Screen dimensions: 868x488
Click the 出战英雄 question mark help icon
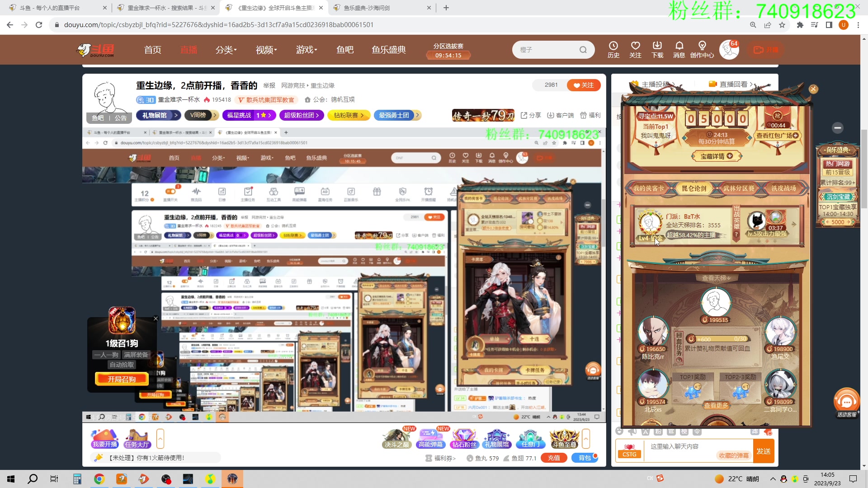point(736,234)
